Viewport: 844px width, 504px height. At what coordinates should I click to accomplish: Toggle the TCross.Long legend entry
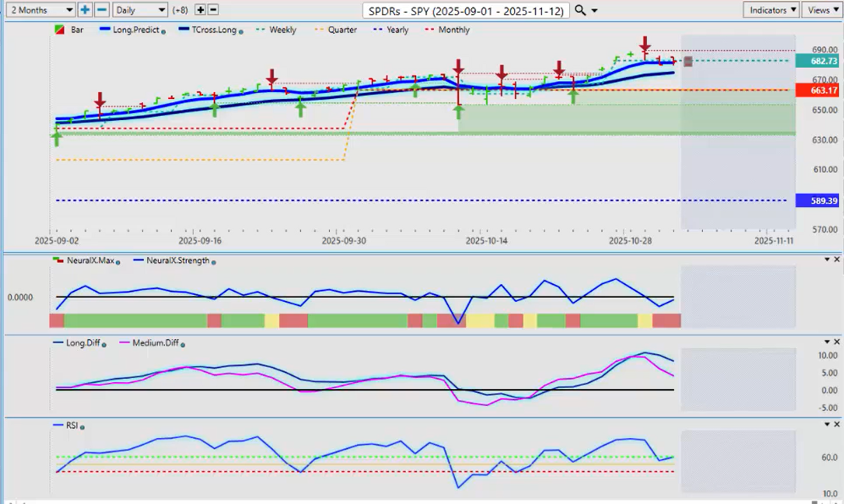[x=211, y=30]
